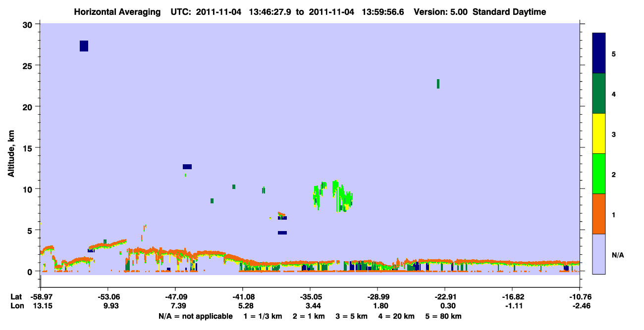
Task: Click legend text '1 = 1/3 km'
Action: coord(262,316)
